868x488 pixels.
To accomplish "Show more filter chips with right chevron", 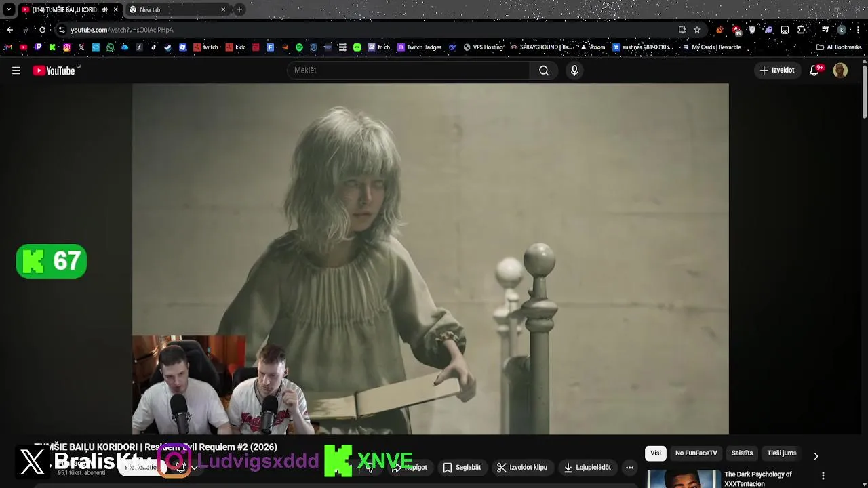I will point(816,456).
